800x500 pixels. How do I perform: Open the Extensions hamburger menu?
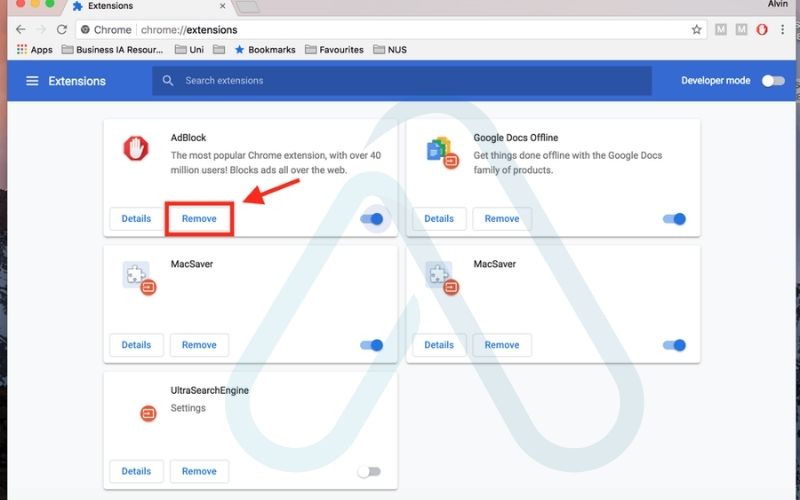pos(32,81)
